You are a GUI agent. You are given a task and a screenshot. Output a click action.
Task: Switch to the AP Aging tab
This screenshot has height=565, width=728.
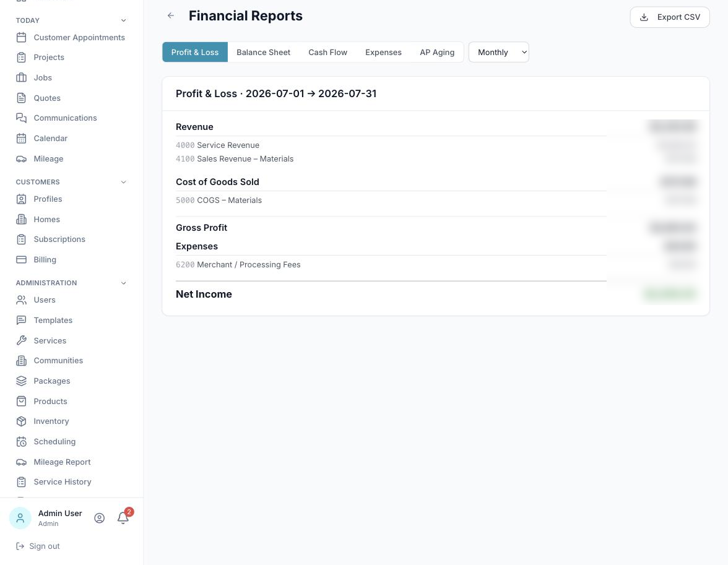[437, 52]
